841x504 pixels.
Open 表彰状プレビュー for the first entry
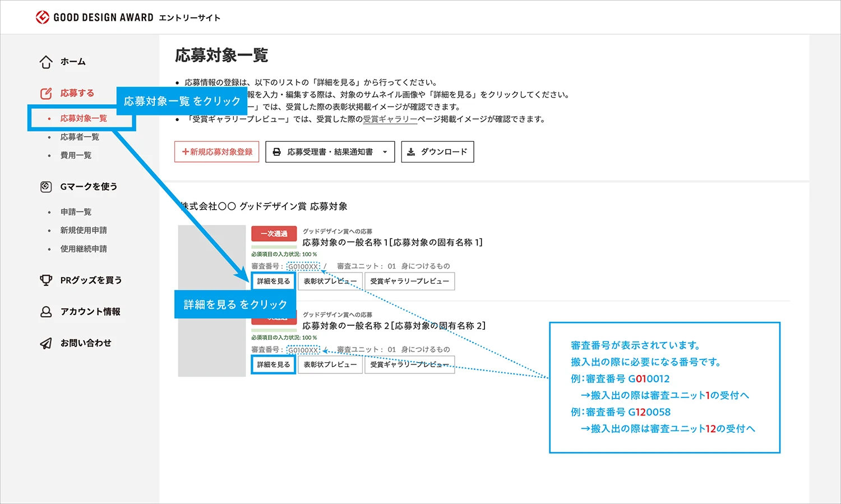[330, 281]
